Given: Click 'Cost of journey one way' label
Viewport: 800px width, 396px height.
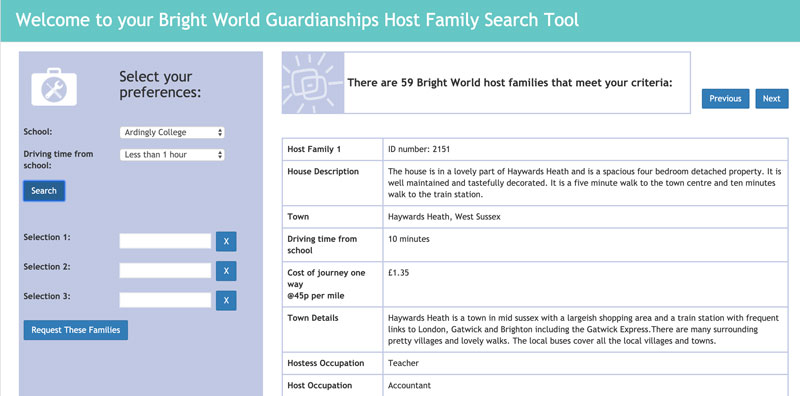Looking at the screenshot, I should (326, 279).
